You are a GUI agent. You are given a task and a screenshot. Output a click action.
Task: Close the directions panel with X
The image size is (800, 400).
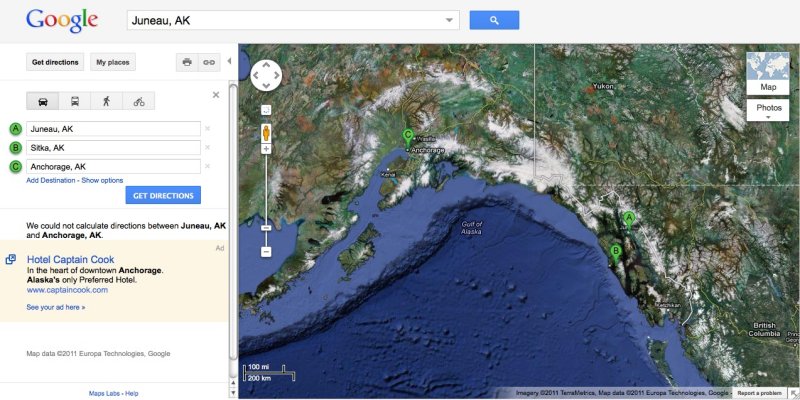[216, 95]
